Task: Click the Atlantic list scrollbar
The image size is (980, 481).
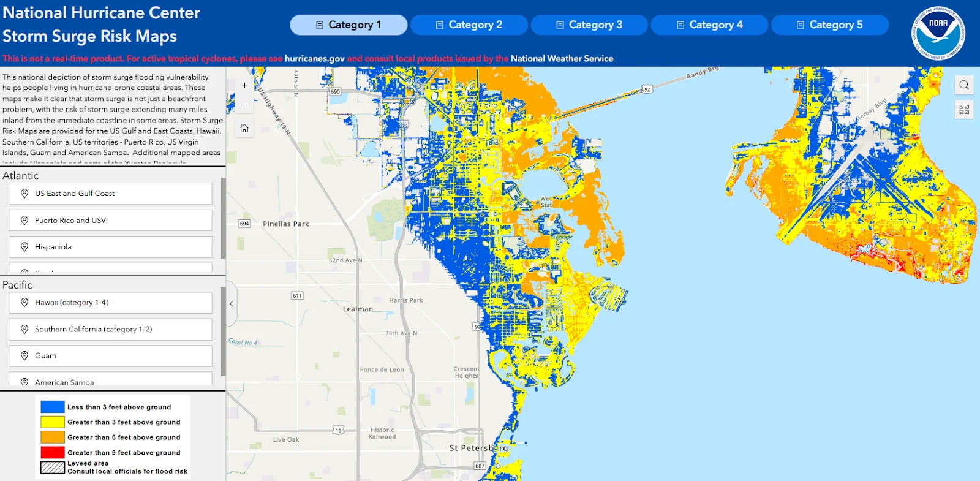Action: click(223, 218)
